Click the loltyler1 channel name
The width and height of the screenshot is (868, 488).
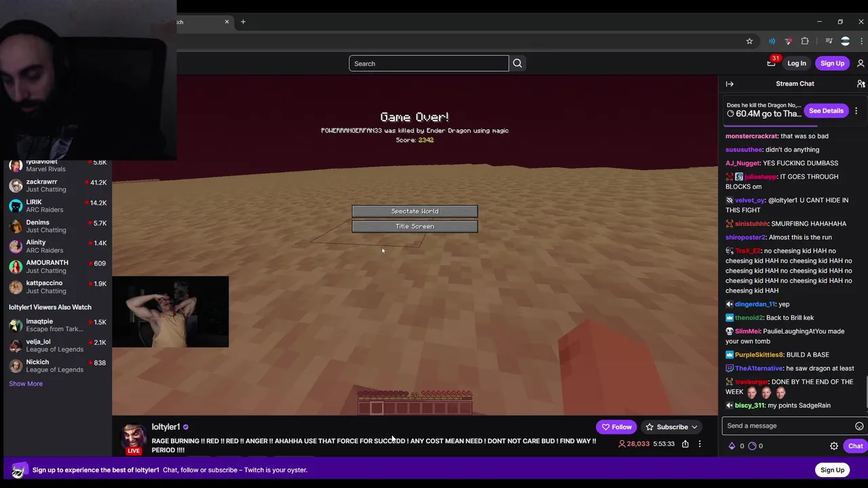[165, 427]
